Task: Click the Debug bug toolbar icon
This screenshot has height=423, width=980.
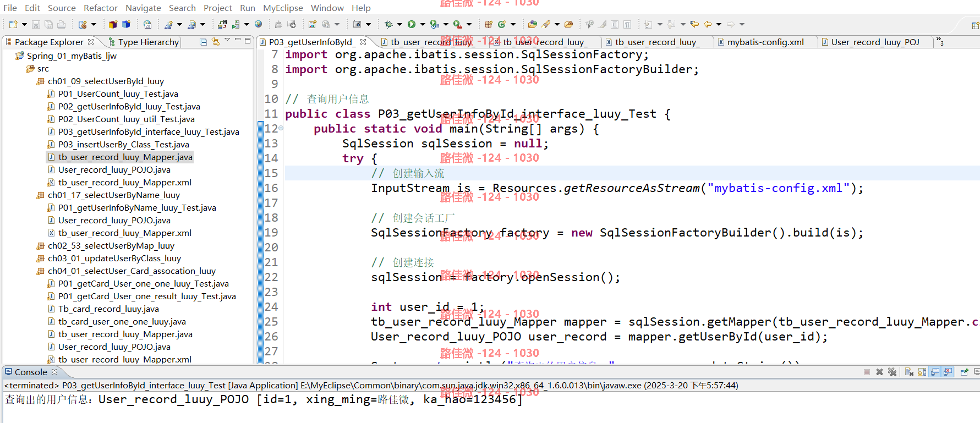Action: pyautogui.click(x=388, y=24)
